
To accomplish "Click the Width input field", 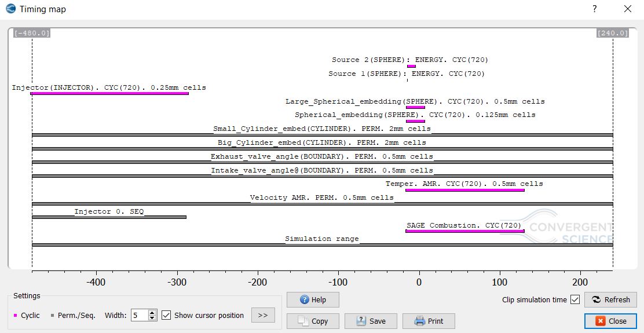I will pos(140,316).
